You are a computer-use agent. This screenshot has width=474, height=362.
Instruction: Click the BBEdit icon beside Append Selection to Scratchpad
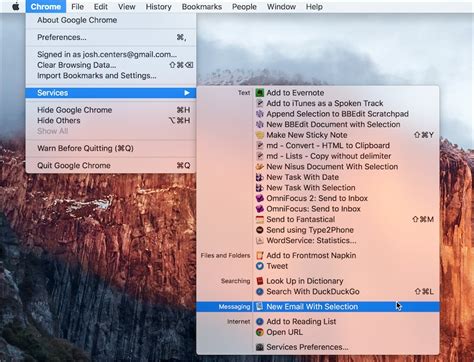click(x=260, y=114)
